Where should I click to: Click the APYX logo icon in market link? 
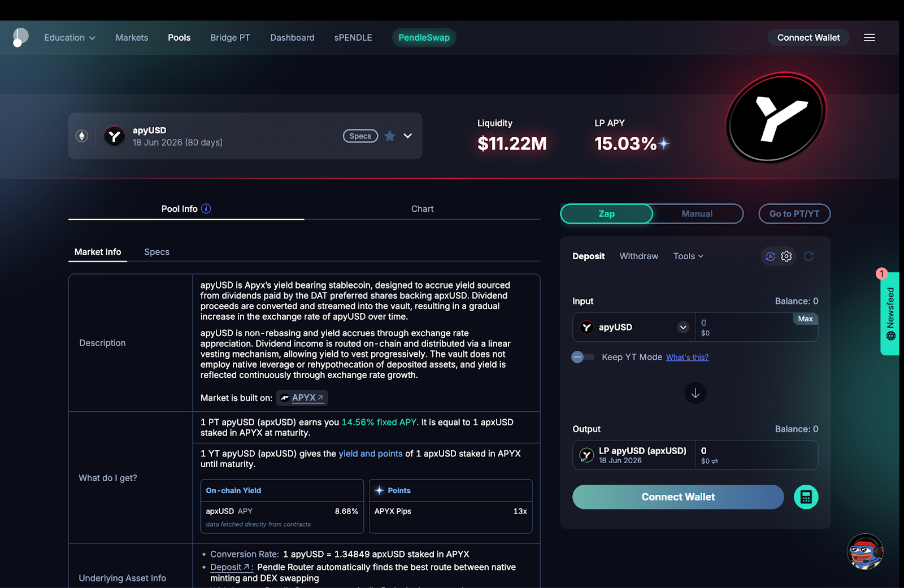coord(285,398)
